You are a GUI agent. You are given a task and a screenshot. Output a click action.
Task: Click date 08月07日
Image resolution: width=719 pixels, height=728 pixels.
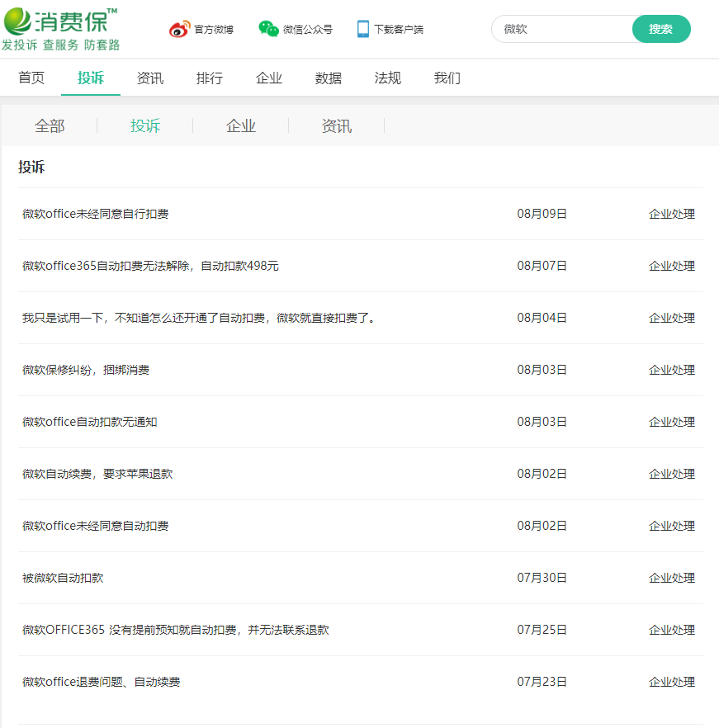[542, 266]
